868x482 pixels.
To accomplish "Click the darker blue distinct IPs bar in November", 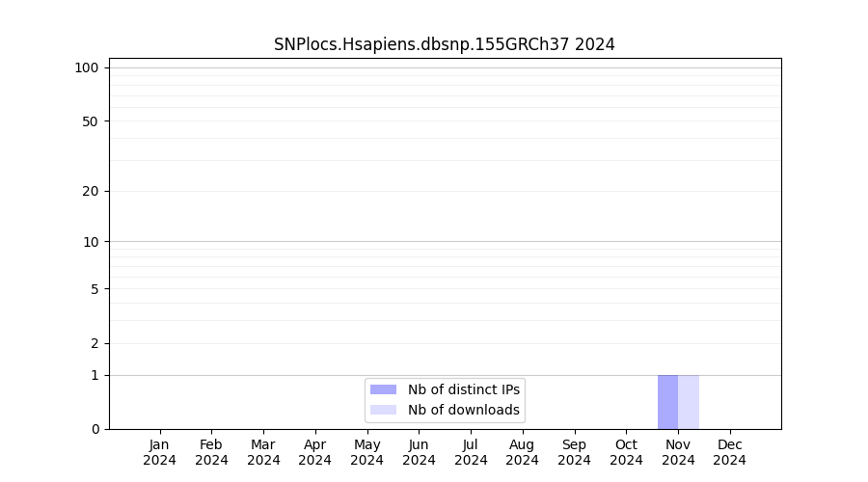I will 667,402.
